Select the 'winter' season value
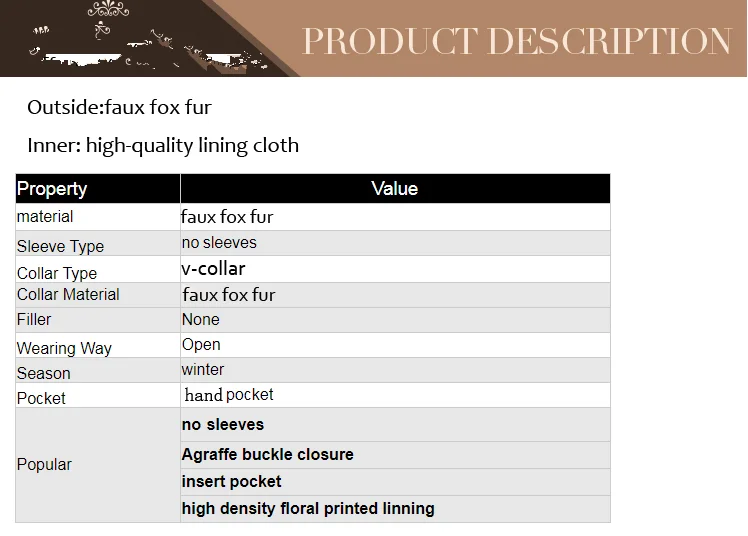 (203, 370)
